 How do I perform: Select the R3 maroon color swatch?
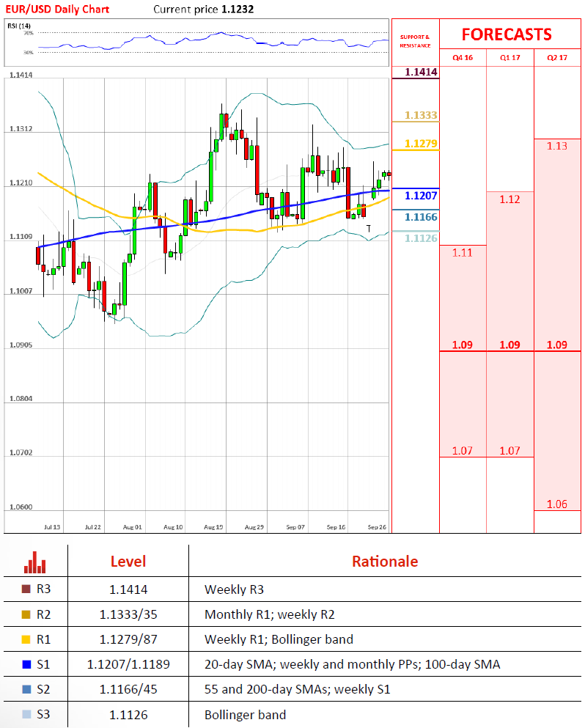coord(26,589)
